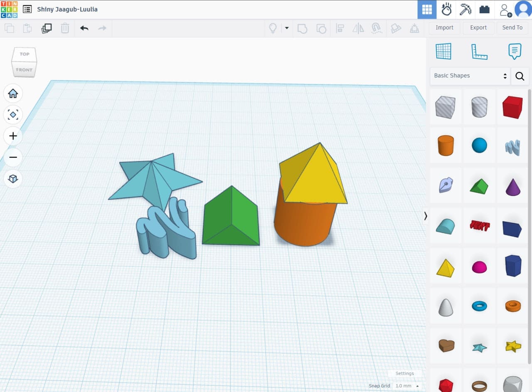The image size is (532, 392).
Task: Select the Ruler tool
Action: 479,52
